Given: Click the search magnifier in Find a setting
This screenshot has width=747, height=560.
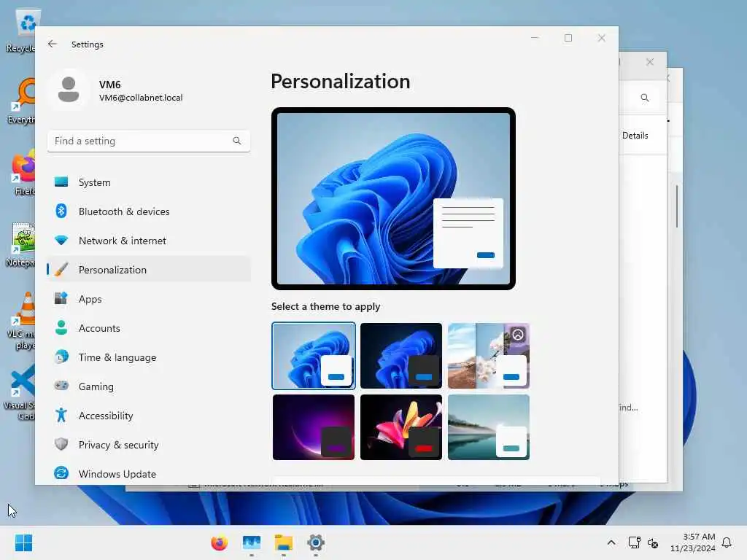Looking at the screenshot, I should tap(237, 141).
